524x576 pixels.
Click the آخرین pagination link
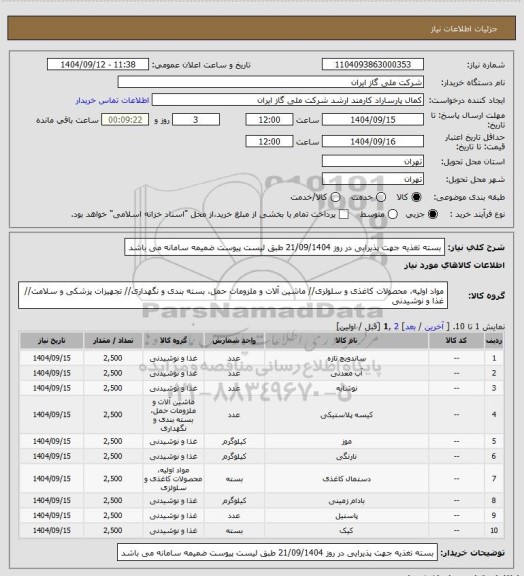[x=434, y=327]
